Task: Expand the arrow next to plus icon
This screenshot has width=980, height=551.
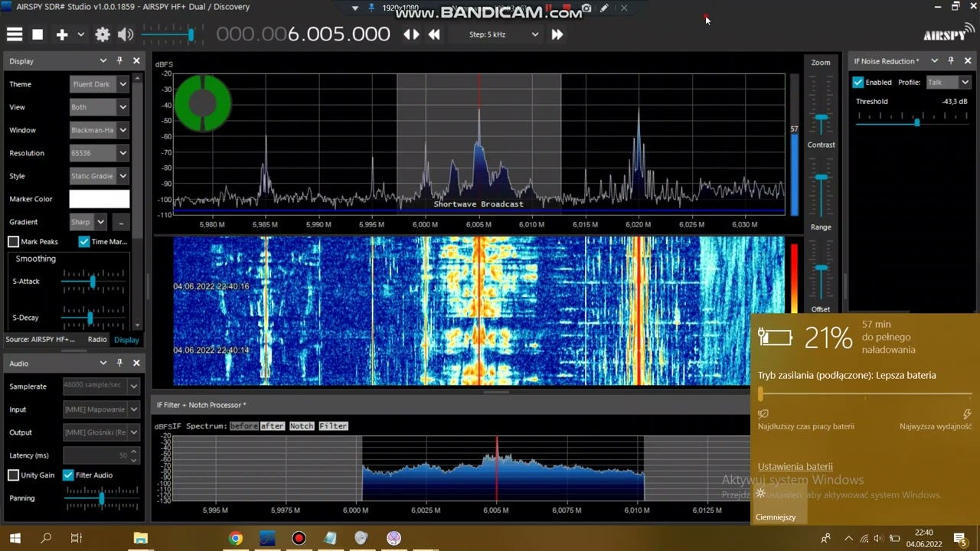Action: (x=80, y=34)
